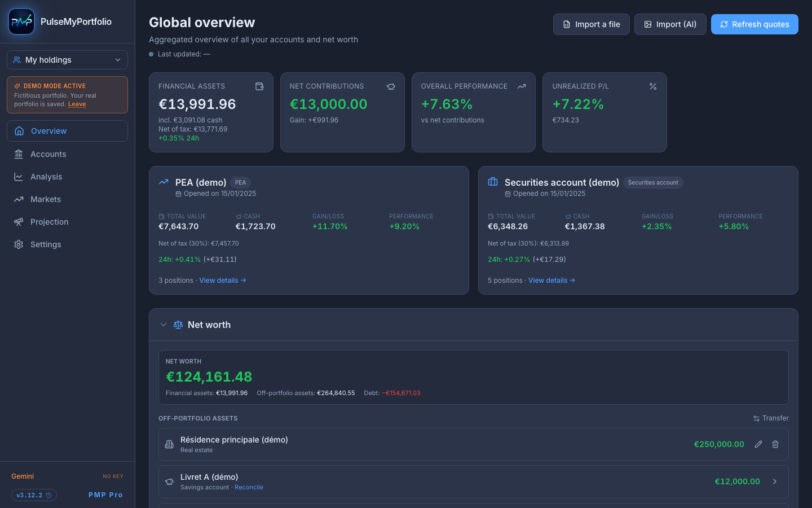Delete Résidence principale (démo) with the trash icon
The height and width of the screenshot is (508, 812).
click(775, 444)
